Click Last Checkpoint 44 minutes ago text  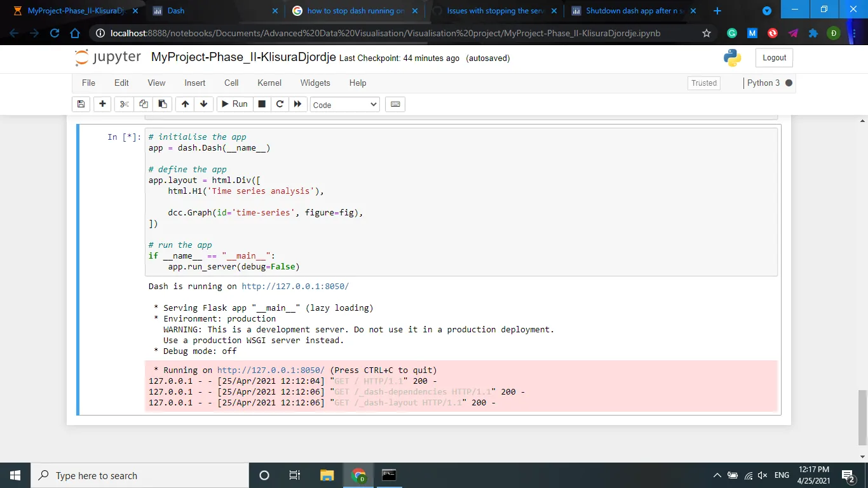[x=399, y=58]
